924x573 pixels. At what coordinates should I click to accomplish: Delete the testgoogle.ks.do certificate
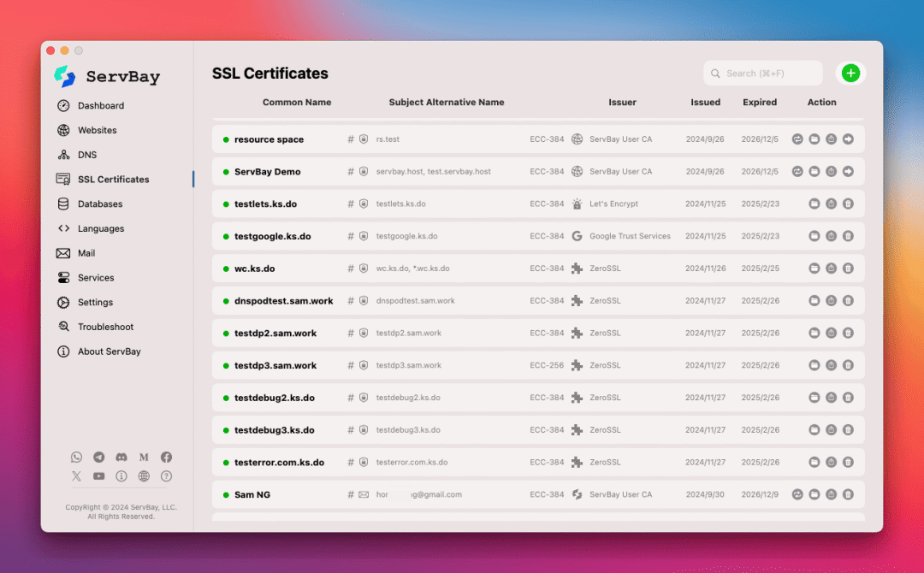coord(848,236)
